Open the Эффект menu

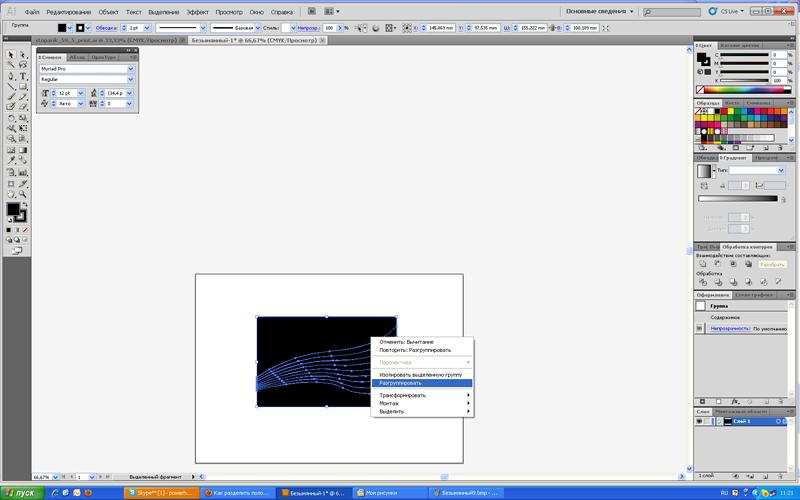pos(197,12)
